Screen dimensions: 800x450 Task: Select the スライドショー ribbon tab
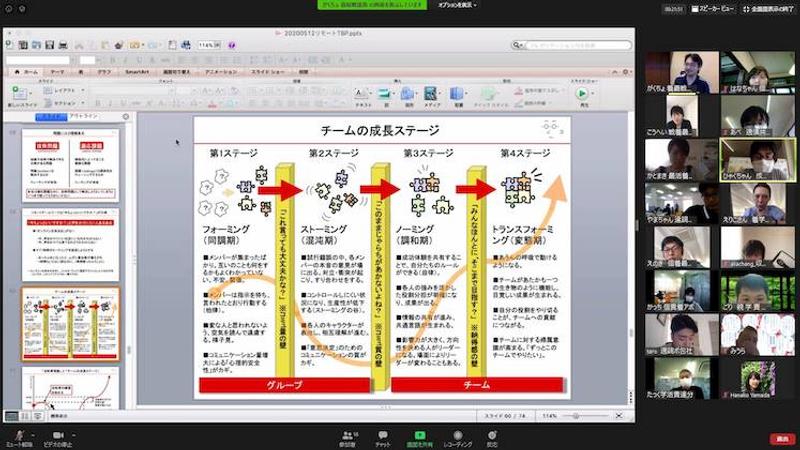point(267,72)
